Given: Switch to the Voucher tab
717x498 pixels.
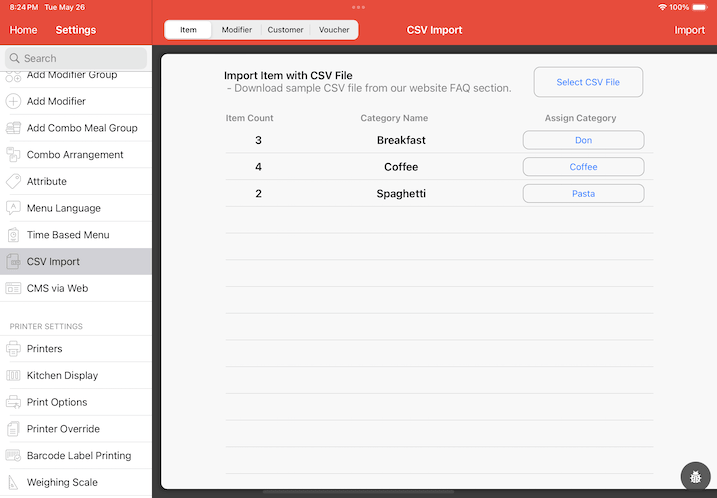Looking at the screenshot, I should coord(334,30).
